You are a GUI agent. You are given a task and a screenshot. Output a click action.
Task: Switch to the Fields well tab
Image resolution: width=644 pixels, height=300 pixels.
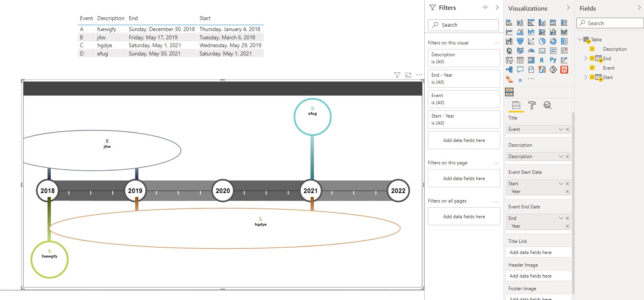516,105
